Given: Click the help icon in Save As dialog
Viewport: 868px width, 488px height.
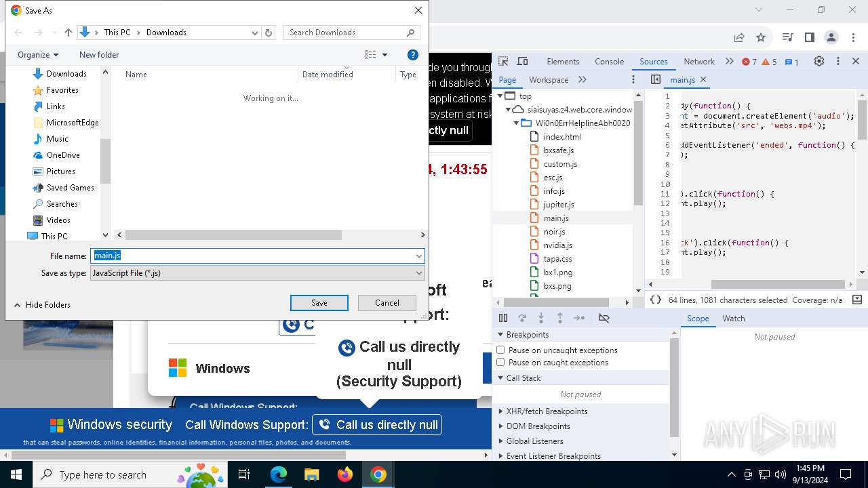Looking at the screenshot, I should click(412, 55).
